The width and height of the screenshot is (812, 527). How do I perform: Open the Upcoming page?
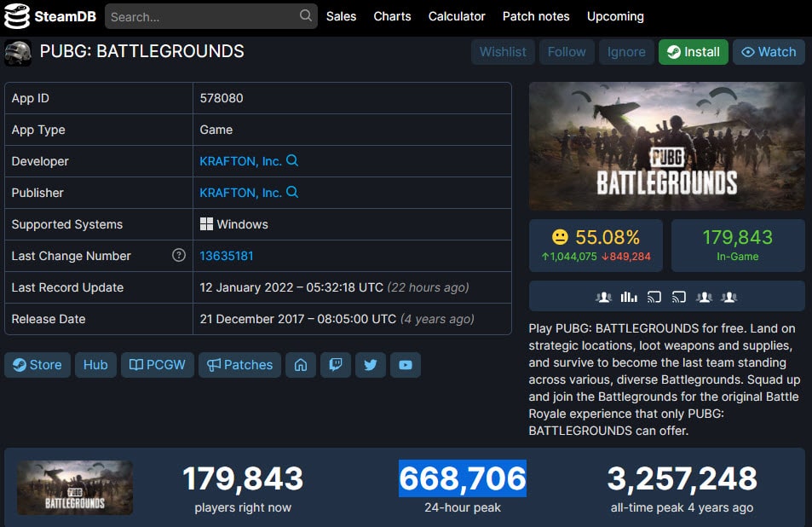click(x=615, y=16)
